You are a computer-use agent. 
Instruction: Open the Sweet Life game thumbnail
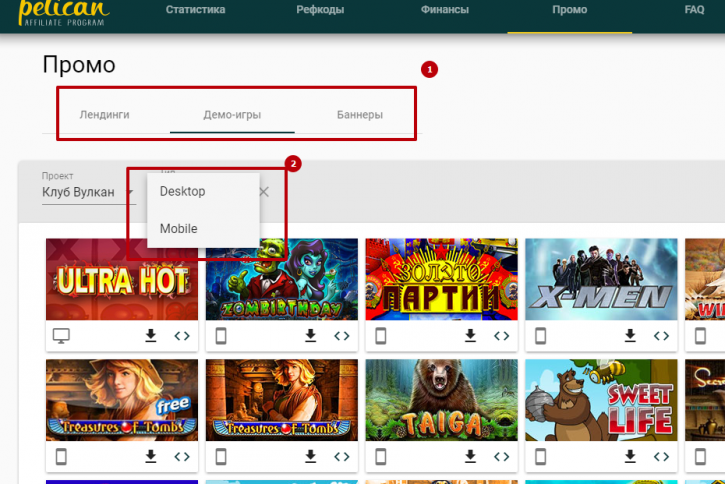tap(602, 400)
